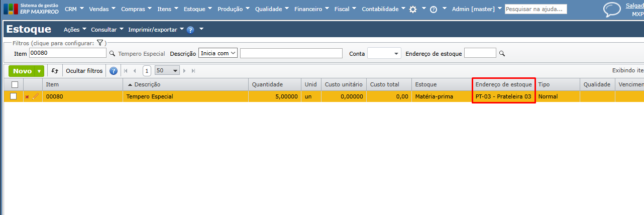644x215 pixels.
Task: Click the Ocultar filtros button
Action: pyautogui.click(x=84, y=71)
